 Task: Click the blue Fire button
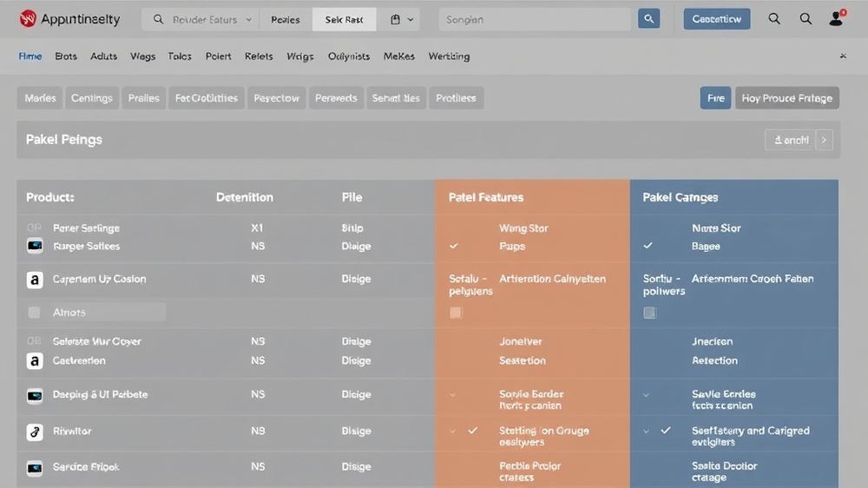pos(715,98)
